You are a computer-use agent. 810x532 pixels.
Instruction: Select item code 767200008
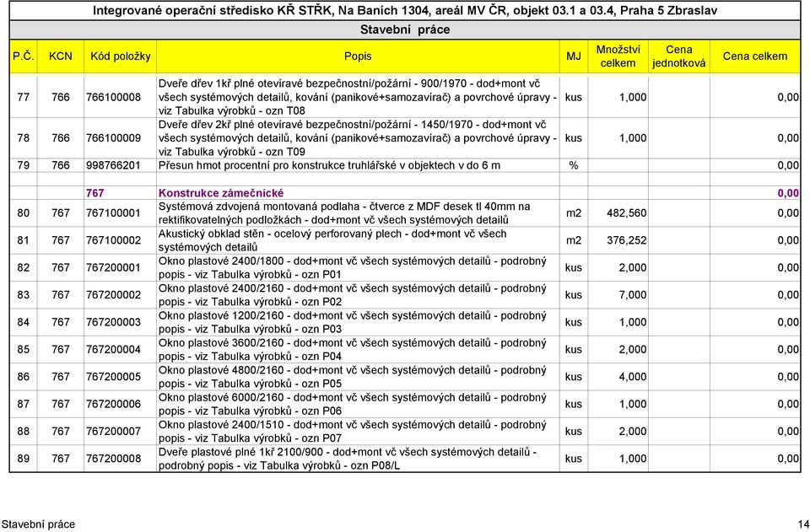click(113, 459)
